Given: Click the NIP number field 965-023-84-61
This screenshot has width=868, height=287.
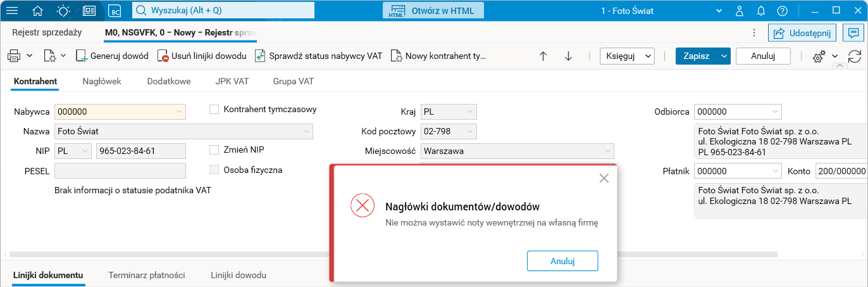Looking at the screenshot, I should click(x=140, y=151).
